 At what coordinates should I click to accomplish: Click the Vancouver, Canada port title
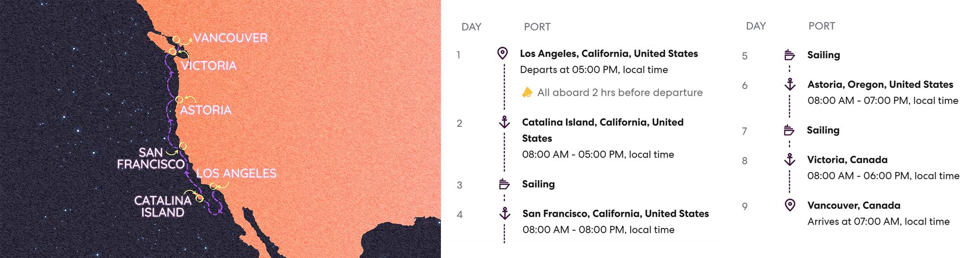854,206
